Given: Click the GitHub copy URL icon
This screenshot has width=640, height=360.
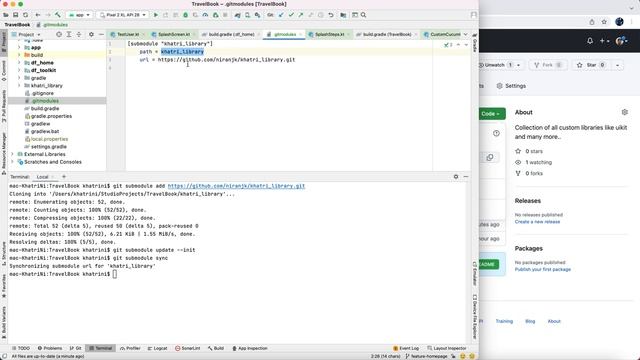Looking at the screenshot, I should coord(490,157).
